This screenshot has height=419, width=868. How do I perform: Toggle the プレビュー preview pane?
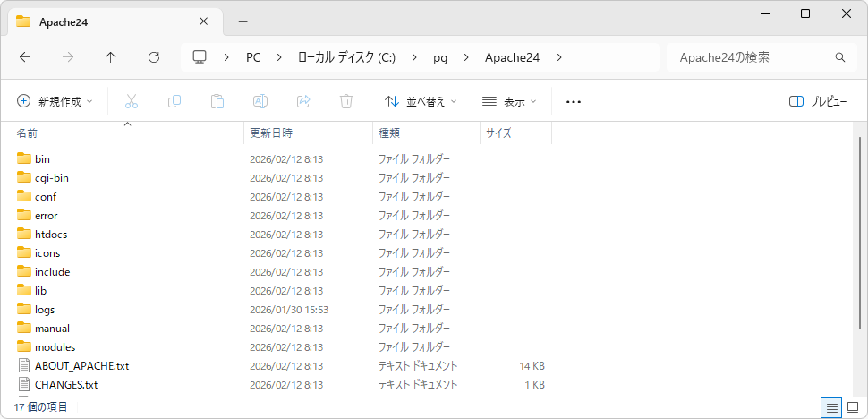click(x=818, y=102)
